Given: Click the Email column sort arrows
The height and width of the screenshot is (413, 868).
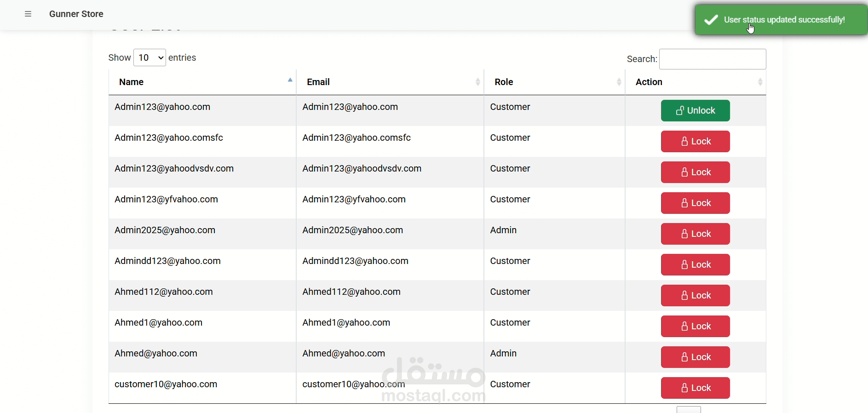Looking at the screenshot, I should (478, 82).
